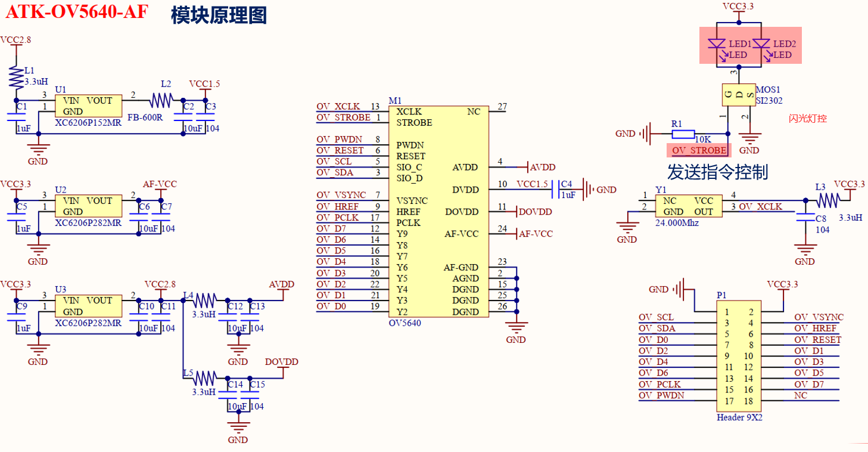Click the FB-600R value label

pyautogui.click(x=144, y=117)
